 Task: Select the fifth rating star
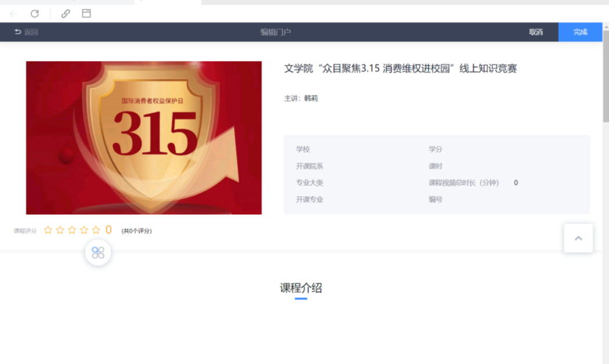(96, 230)
